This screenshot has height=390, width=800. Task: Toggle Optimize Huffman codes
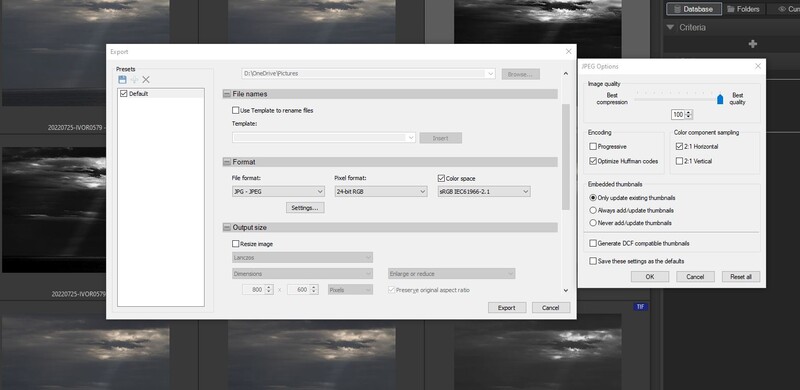pos(592,161)
